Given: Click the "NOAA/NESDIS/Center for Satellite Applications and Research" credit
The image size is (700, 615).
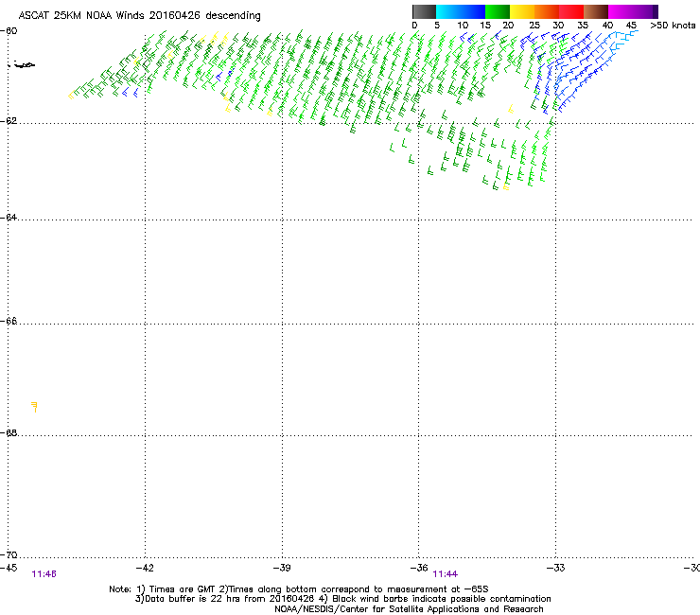Looking at the screenshot, I should point(409,609).
